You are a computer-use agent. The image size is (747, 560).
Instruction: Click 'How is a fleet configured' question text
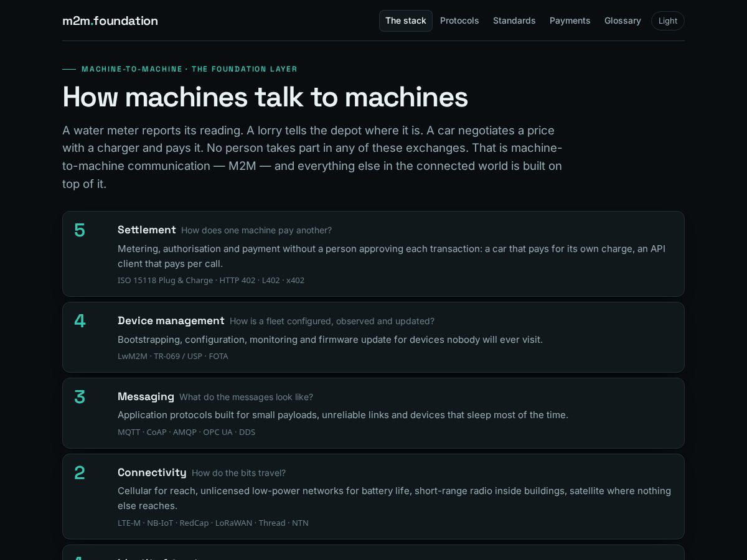tap(332, 321)
